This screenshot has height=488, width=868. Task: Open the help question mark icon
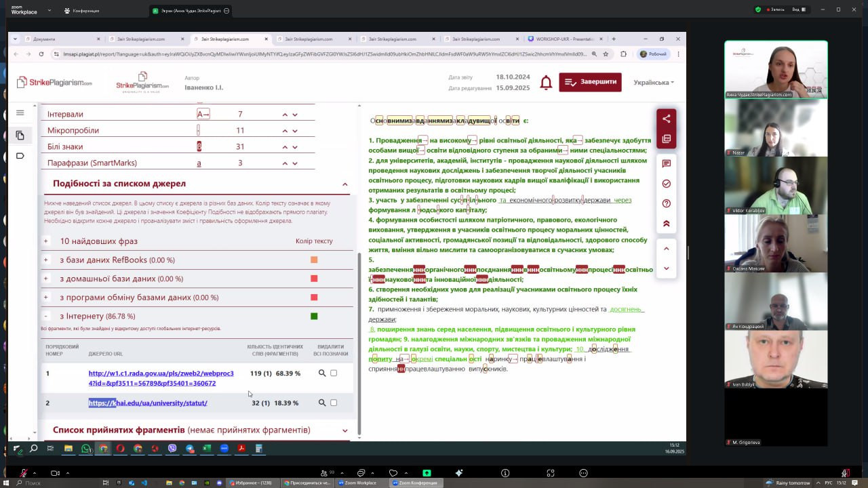coord(666,203)
